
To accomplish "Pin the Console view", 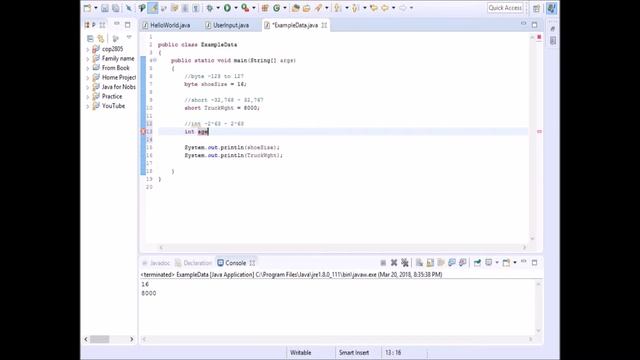I will [477, 263].
